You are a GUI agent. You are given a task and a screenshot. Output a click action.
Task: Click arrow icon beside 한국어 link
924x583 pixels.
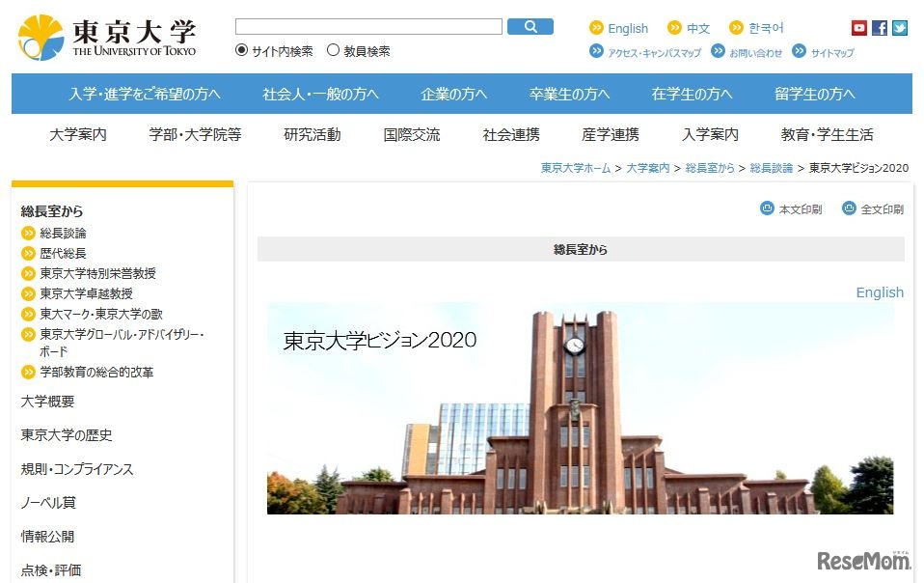(x=736, y=27)
